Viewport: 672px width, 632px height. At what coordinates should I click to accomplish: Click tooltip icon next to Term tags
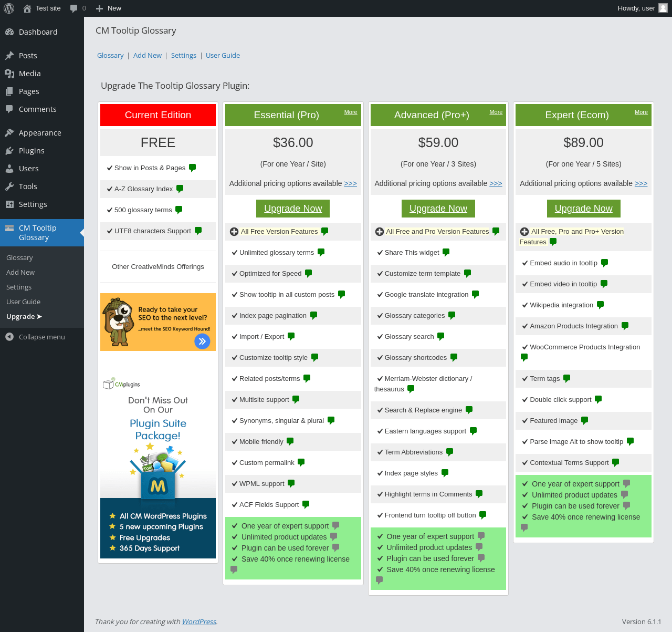[566, 379]
